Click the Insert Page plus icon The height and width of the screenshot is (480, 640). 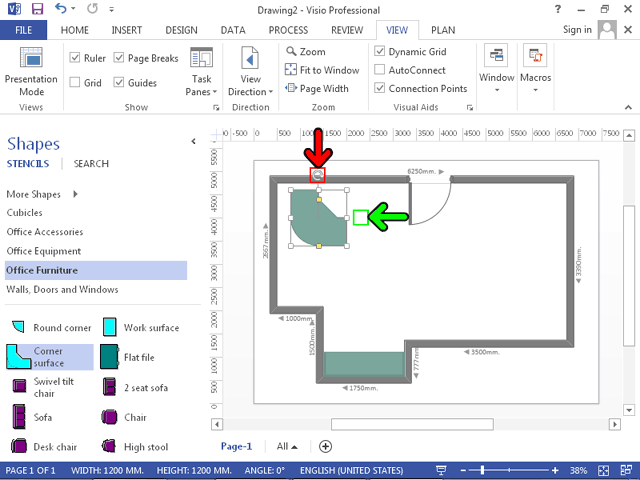(325, 446)
